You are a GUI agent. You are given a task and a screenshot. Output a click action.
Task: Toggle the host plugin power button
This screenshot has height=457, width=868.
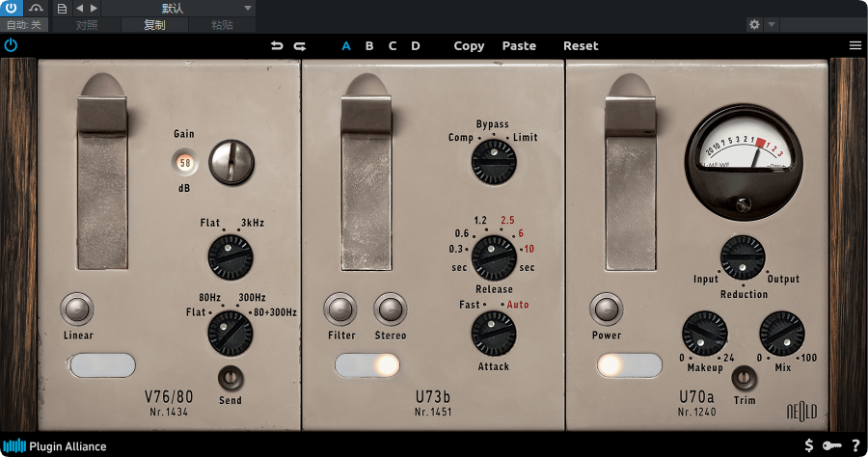11,8
